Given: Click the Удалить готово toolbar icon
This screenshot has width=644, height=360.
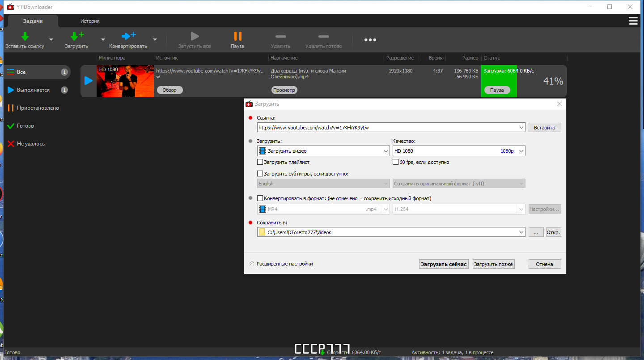Looking at the screenshot, I should click(323, 36).
